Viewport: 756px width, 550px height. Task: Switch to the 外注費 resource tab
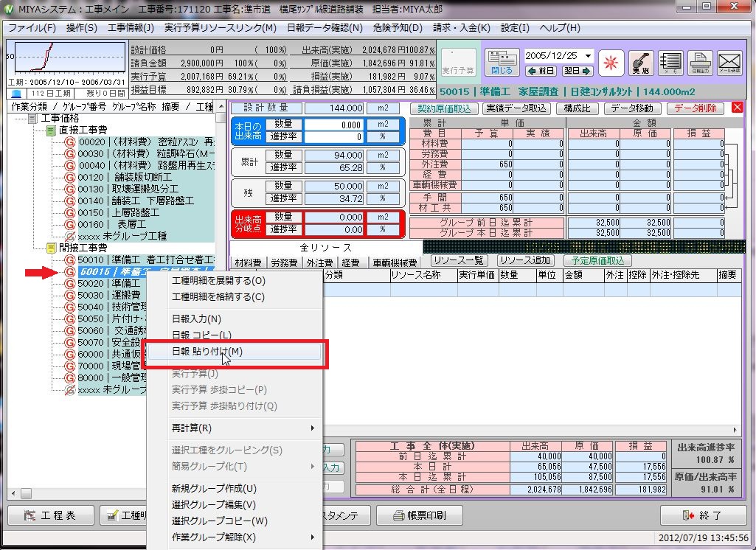319,262
